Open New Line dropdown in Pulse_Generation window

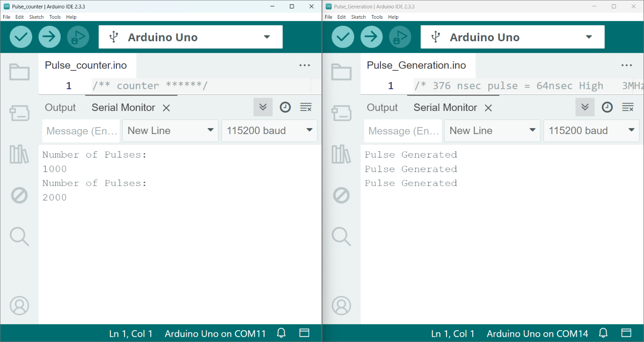(x=493, y=131)
